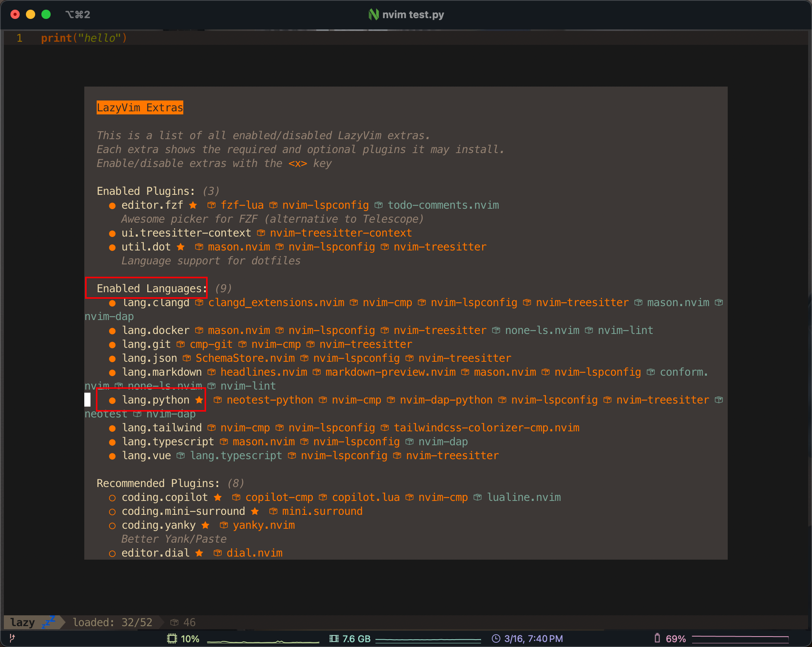Open the todo-comments.nvim plugin link
This screenshot has width=812, height=647.
click(x=443, y=205)
